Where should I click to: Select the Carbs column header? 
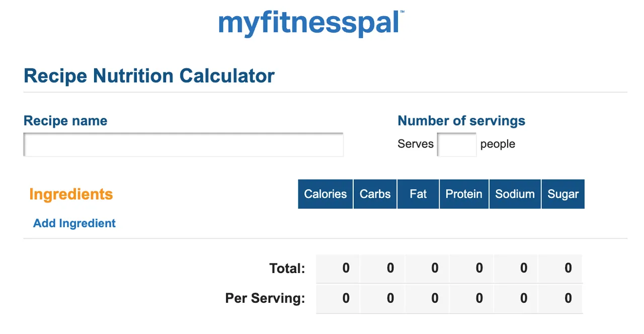375,194
